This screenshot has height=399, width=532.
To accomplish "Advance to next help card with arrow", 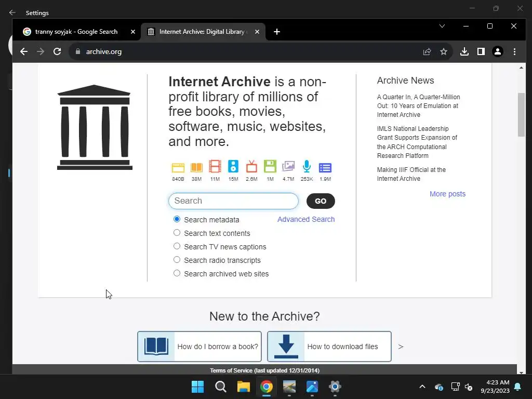I will pyautogui.click(x=401, y=347).
